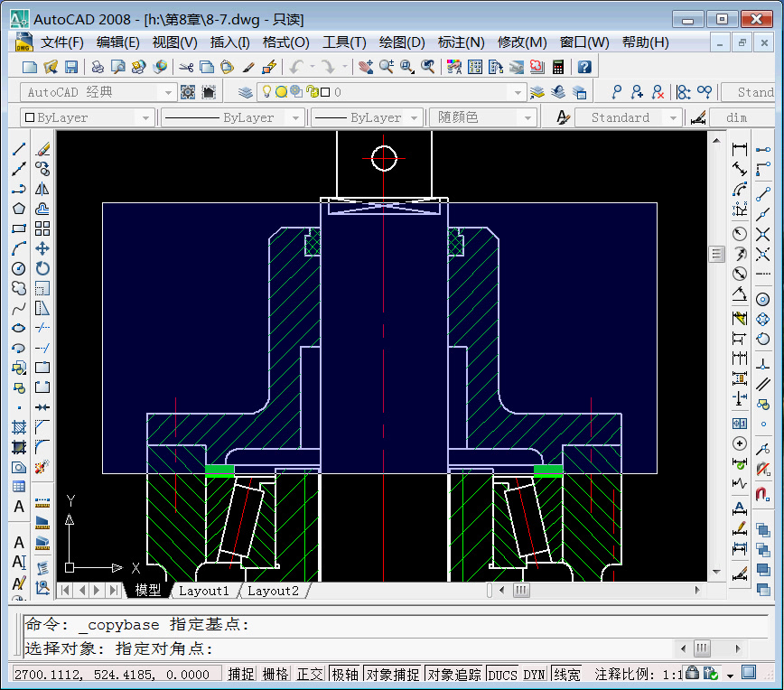Activate the Circle drawing tool
This screenshot has width=784, height=690.
pos(19,268)
